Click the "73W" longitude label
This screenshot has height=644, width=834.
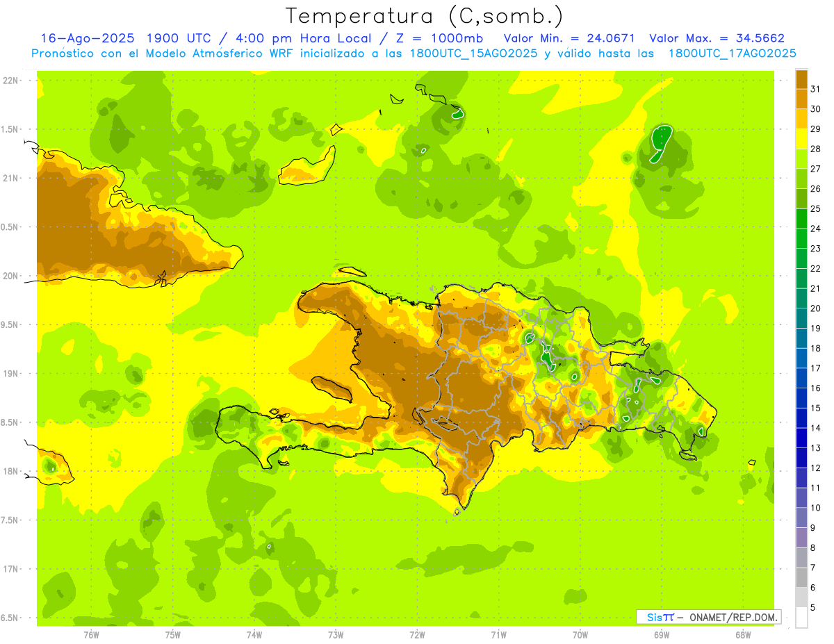(336, 635)
